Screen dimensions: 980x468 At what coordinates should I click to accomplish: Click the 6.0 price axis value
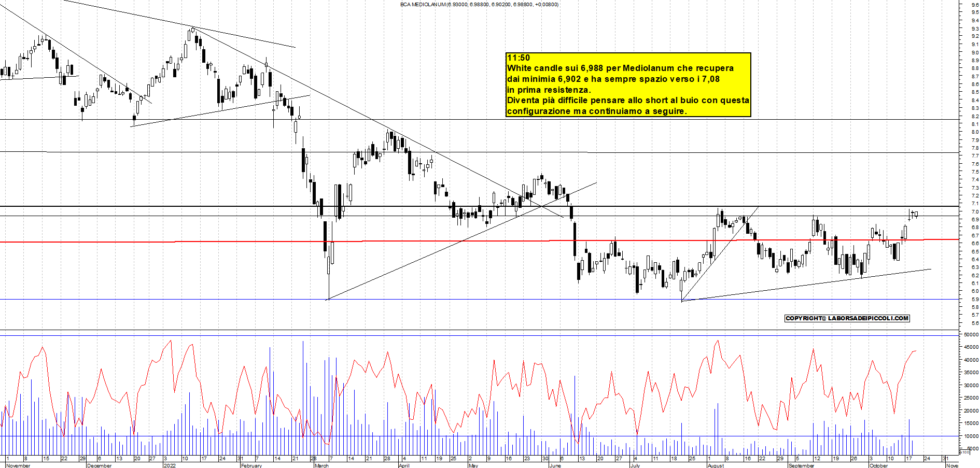[x=975, y=291]
